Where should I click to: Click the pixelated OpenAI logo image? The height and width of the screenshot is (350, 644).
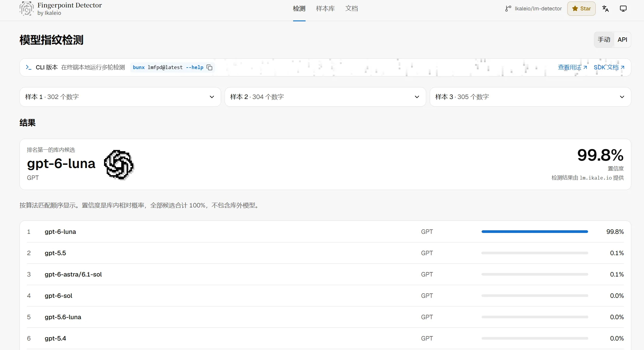pyautogui.click(x=119, y=165)
